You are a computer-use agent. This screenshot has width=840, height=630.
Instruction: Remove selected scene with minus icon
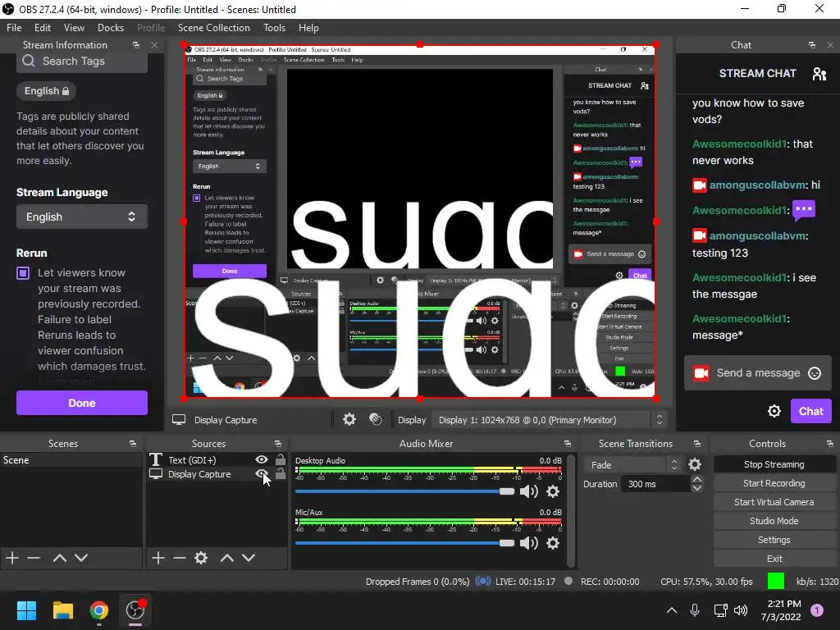point(34,558)
